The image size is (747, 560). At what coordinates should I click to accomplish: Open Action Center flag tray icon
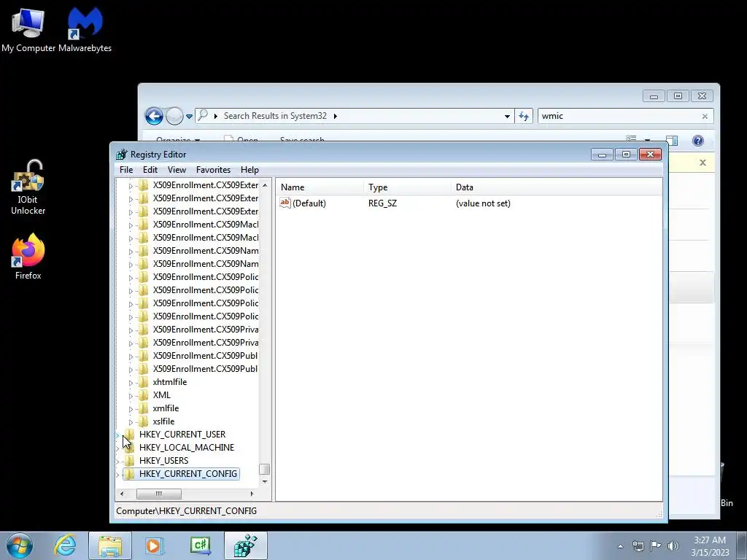(656, 546)
